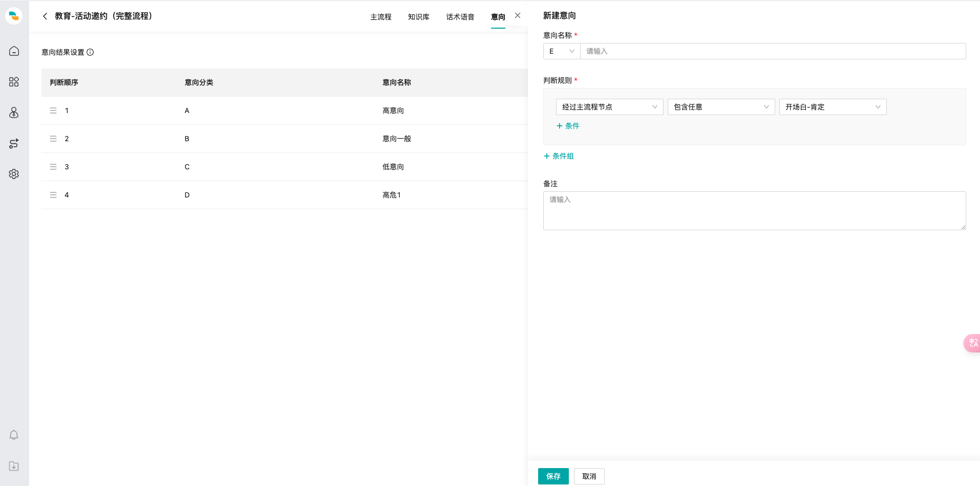980x486 pixels.
Task: Click the app logo icon
Action: [14, 16]
